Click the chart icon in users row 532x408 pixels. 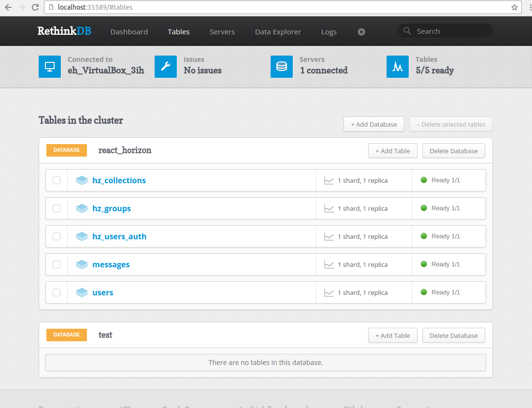click(329, 292)
